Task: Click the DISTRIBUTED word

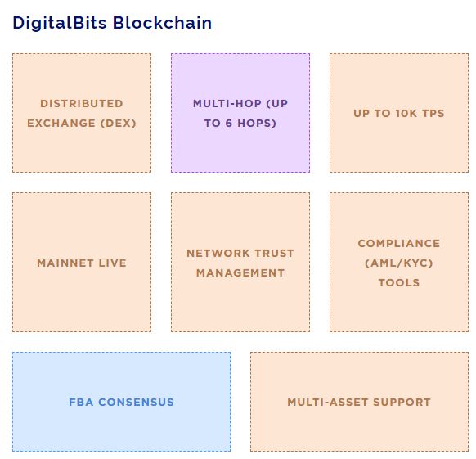Action: 82,104
